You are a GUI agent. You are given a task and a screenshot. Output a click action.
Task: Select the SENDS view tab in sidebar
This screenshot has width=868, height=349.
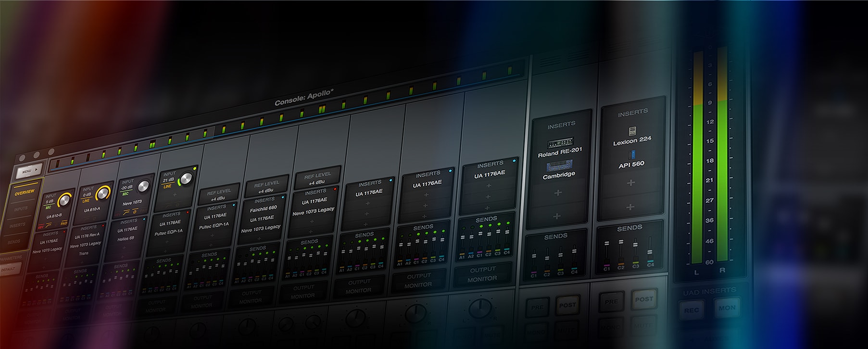coord(14,241)
